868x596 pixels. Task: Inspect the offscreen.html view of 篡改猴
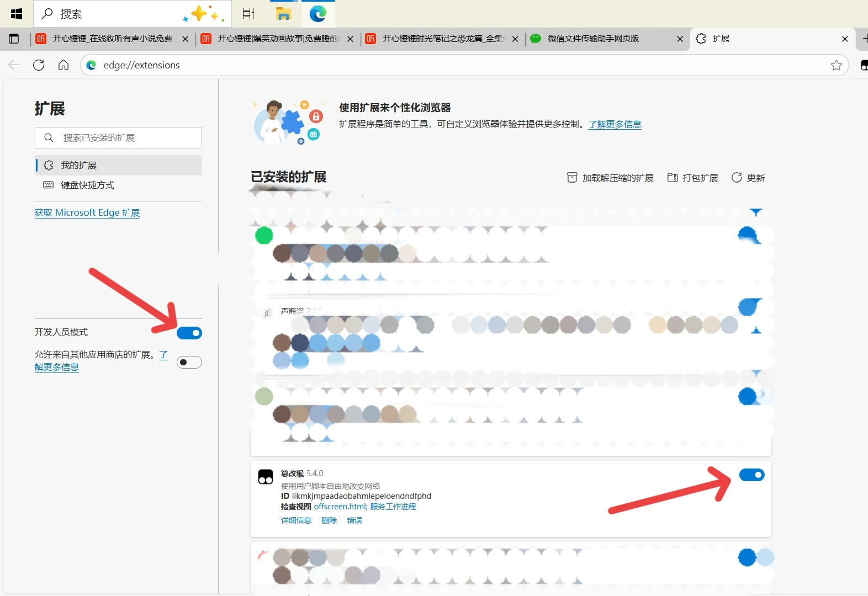pos(340,507)
